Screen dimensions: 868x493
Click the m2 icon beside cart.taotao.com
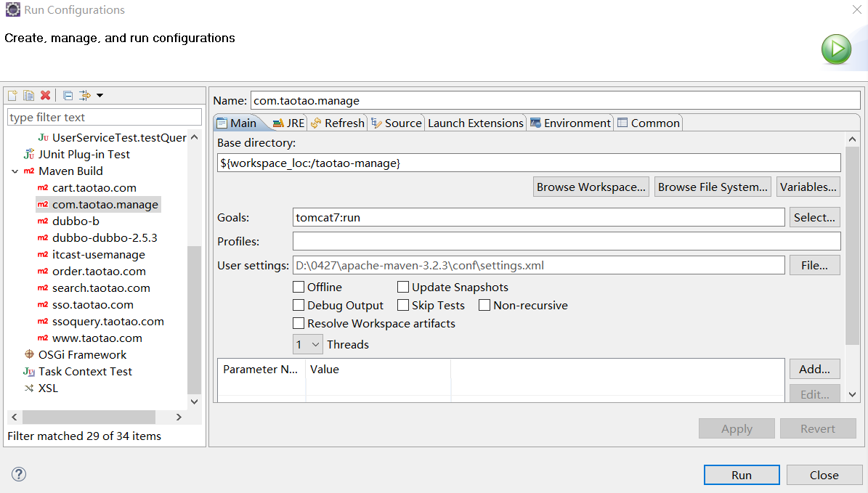pyautogui.click(x=43, y=187)
